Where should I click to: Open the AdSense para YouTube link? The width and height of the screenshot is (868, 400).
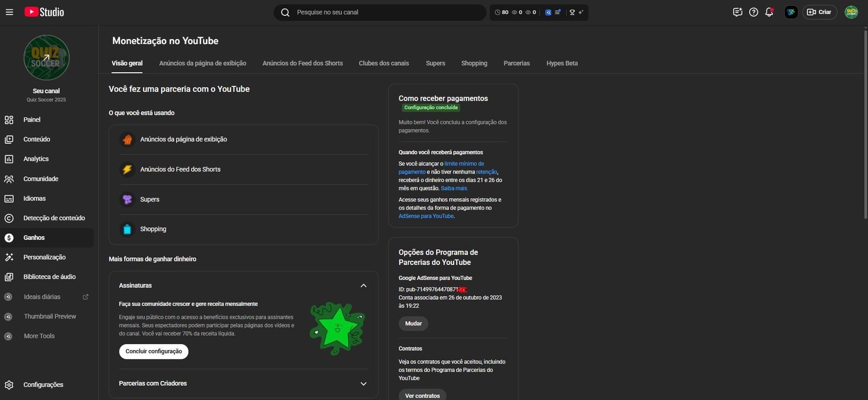coord(426,216)
